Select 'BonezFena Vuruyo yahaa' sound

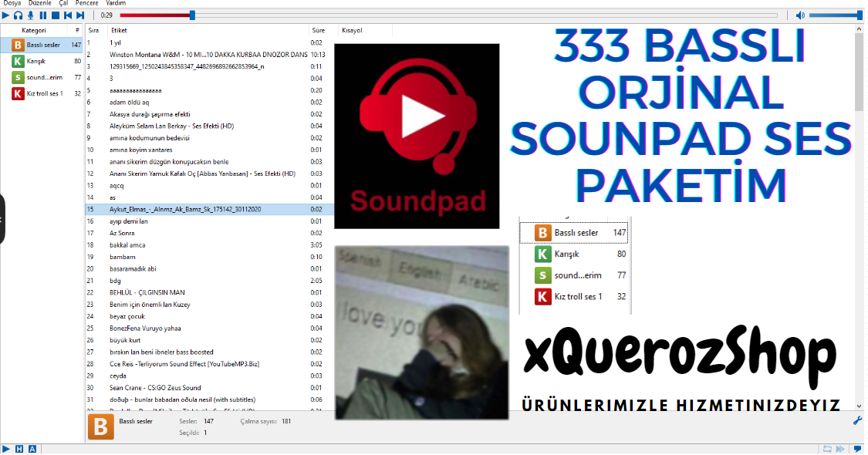click(x=210, y=329)
